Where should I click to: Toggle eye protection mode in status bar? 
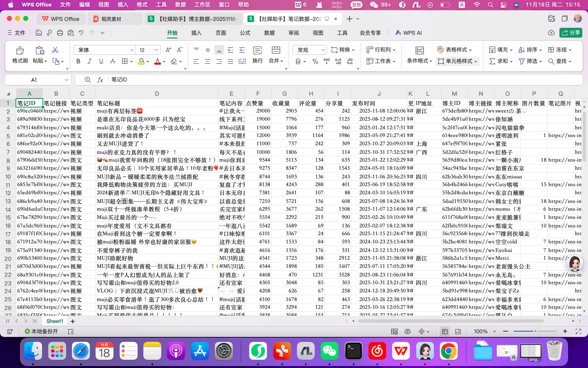[x=407, y=332]
